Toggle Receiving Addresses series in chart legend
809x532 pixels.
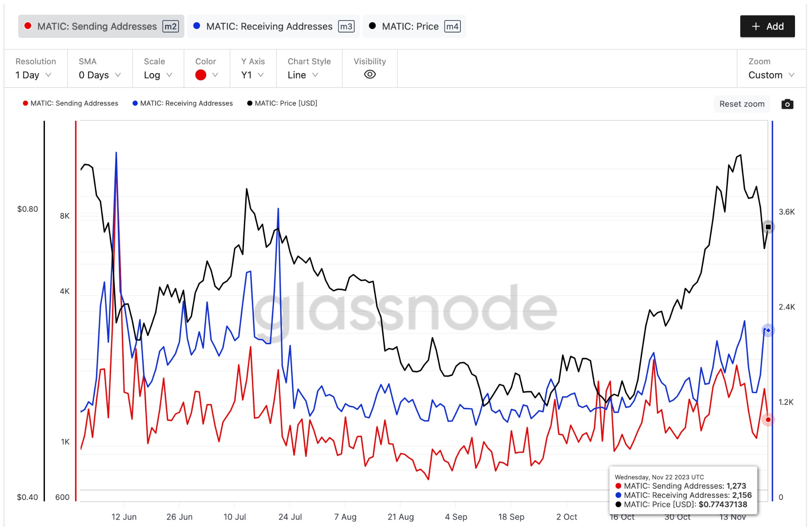coord(183,103)
